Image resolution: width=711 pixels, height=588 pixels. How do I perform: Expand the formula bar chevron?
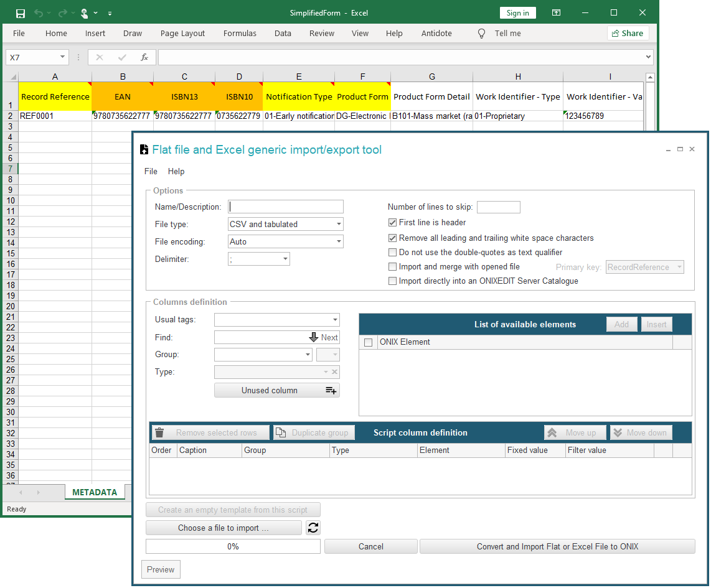click(648, 57)
